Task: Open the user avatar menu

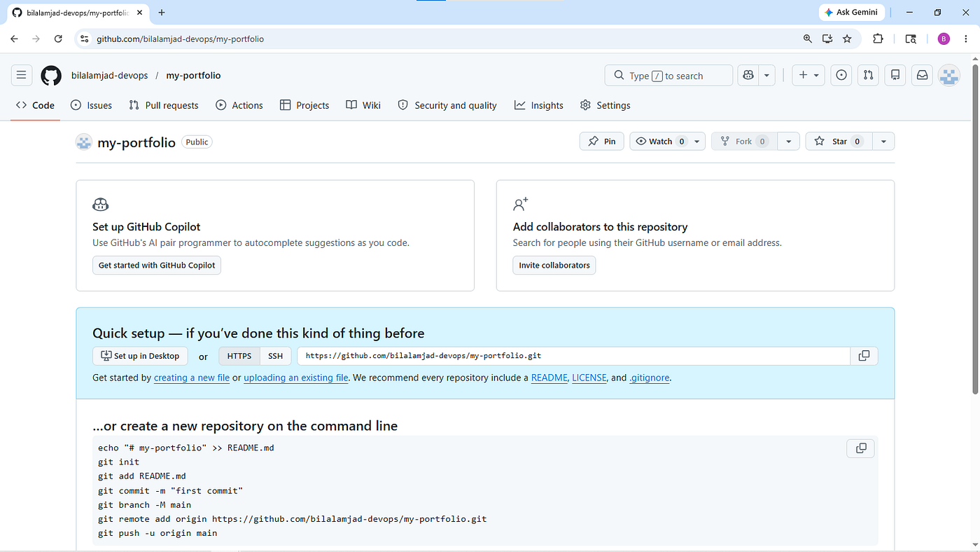Action: pos(949,76)
